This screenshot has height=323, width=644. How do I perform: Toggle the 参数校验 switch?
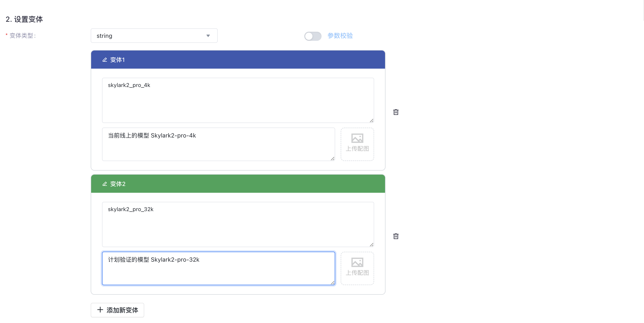click(x=312, y=36)
